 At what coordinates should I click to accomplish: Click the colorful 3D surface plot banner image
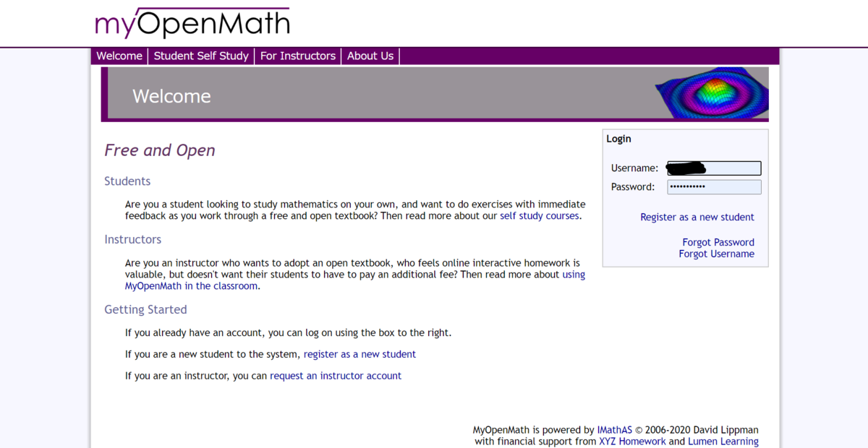coord(711,94)
